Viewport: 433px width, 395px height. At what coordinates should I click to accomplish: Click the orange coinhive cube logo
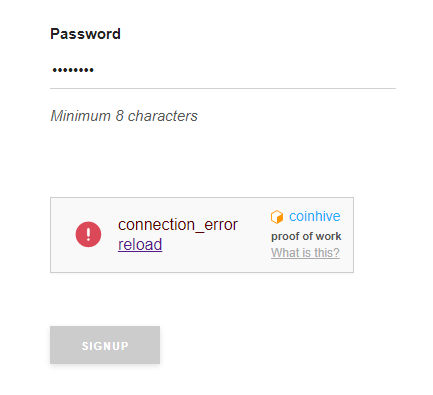click(x=277, y=217)
